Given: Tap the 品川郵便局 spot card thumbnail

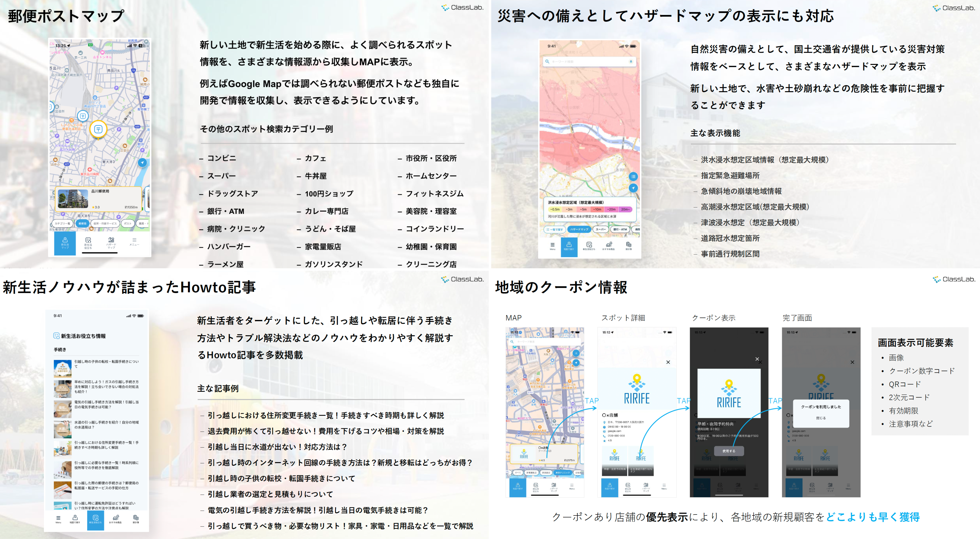Looking at the screenshot, I should (x=73, y=199).
